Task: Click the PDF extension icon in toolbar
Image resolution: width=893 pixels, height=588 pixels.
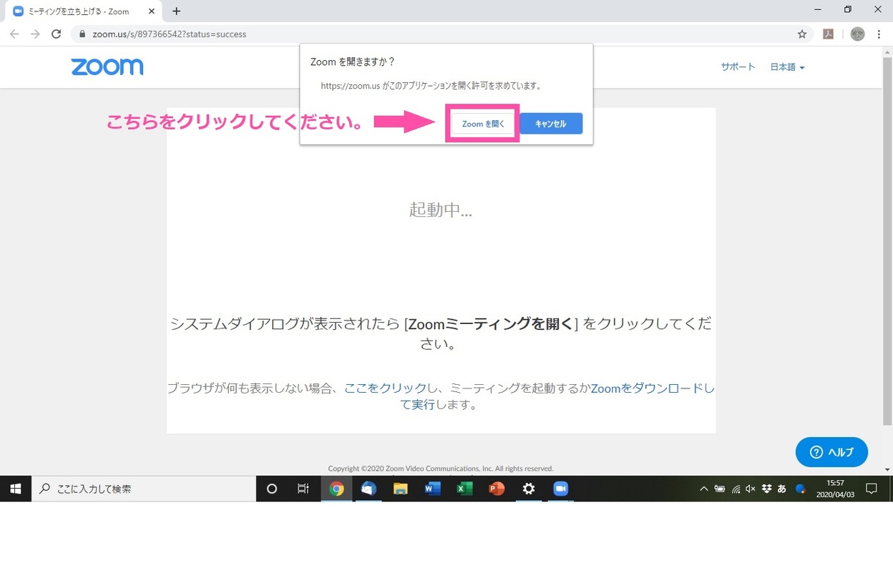Action: click(828, 34)
